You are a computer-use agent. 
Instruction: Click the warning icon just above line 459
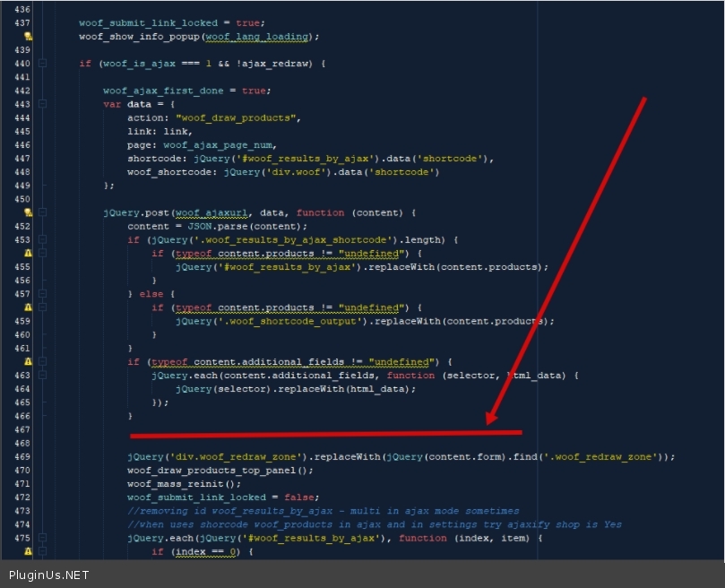pos(28,307)
